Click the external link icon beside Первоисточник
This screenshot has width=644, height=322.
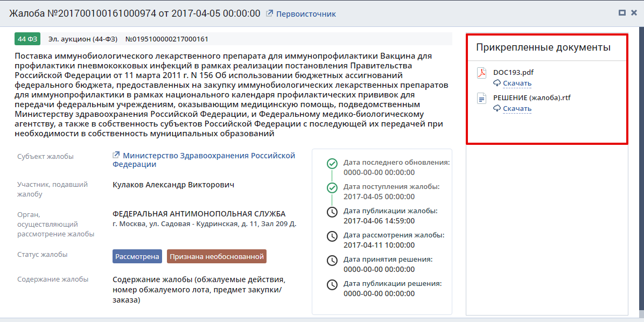click(269, 13)
